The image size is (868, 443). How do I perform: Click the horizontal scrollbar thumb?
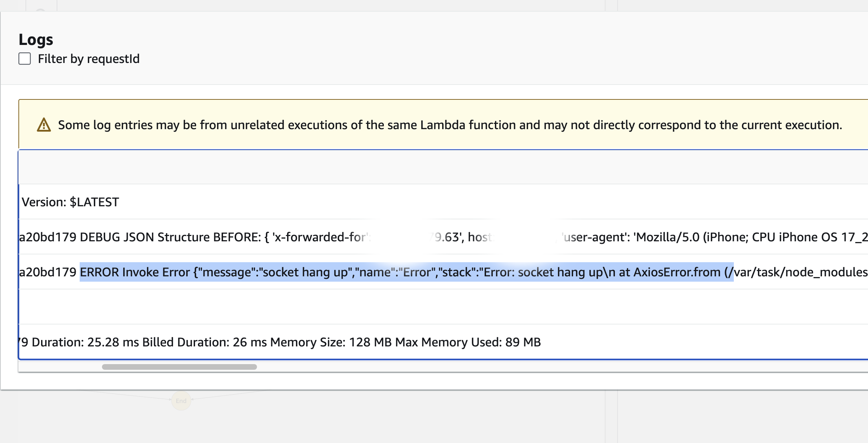tap(179, 367)
